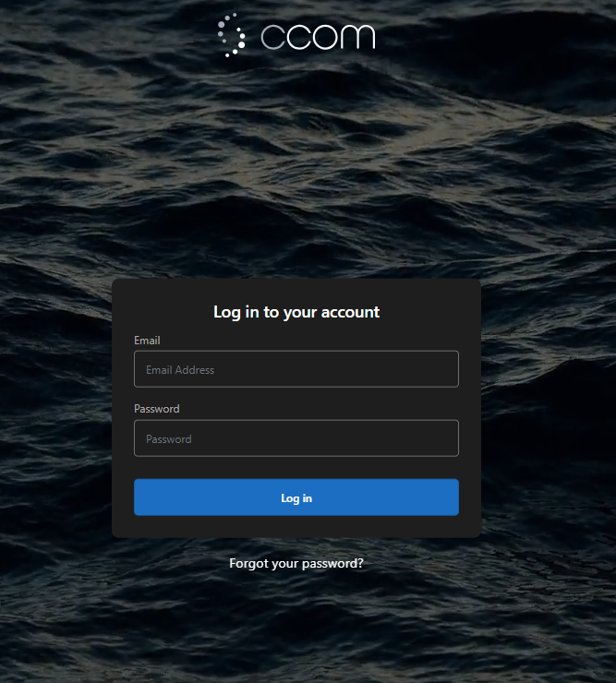
Task: Click the ccom dotted circle logo icon
Action: (x=232, y=35)
